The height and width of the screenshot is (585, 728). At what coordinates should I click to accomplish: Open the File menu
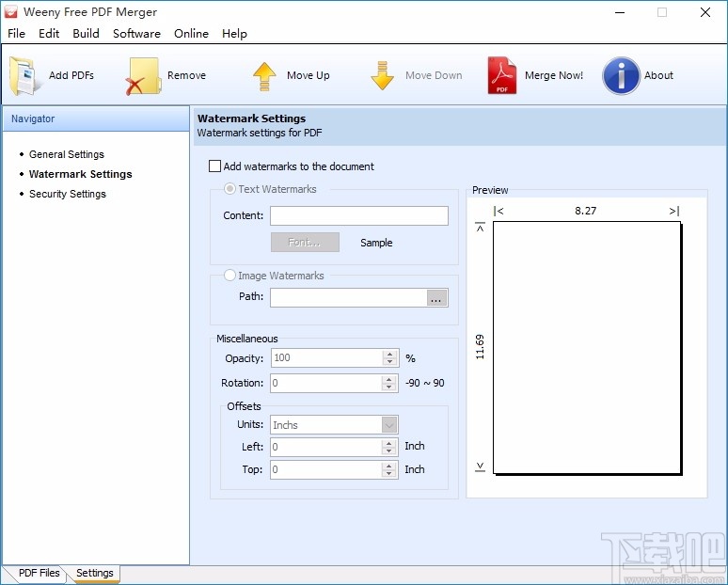tap(16, 34)
